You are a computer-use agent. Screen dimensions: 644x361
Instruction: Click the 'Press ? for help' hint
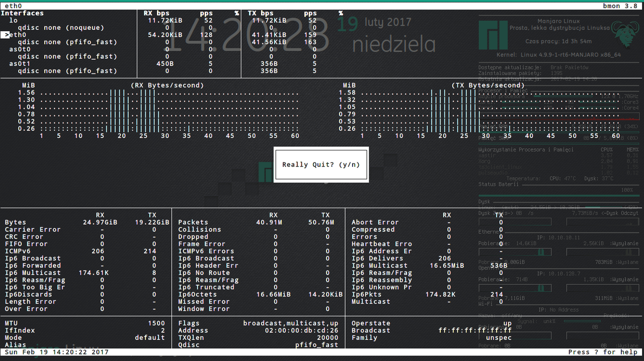(603, 352)
